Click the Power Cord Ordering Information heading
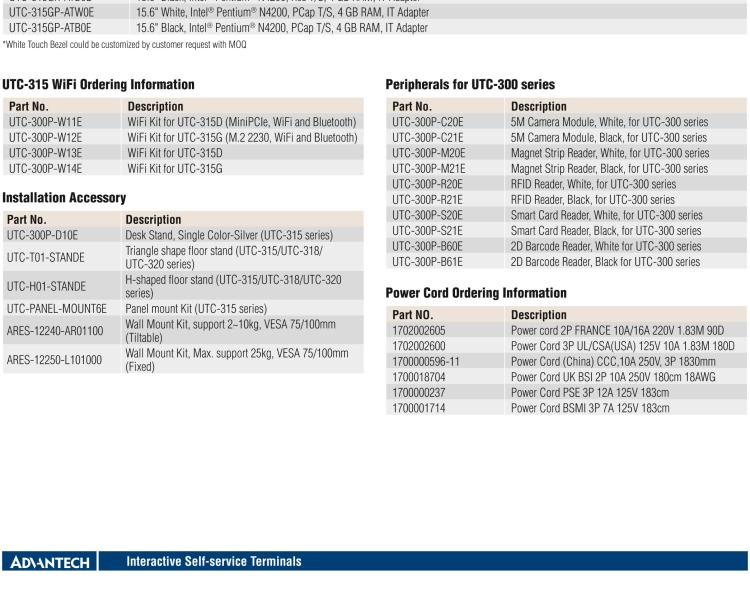 (x=476, y=293)
